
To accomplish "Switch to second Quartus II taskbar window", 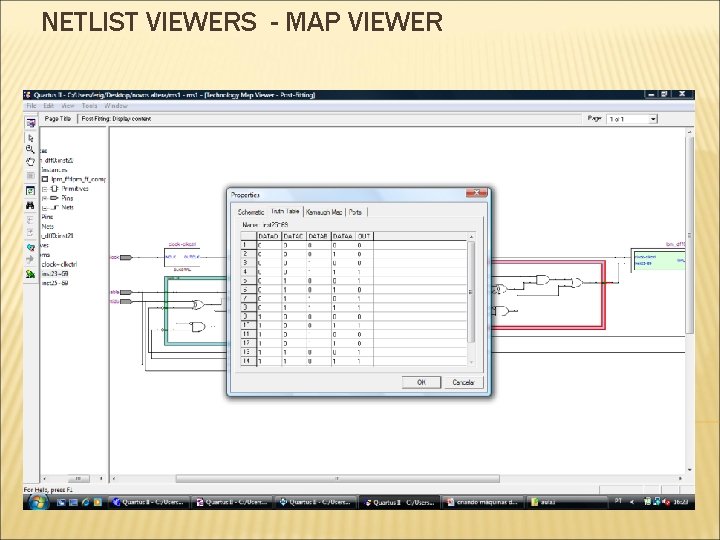I will coord(232,502).
